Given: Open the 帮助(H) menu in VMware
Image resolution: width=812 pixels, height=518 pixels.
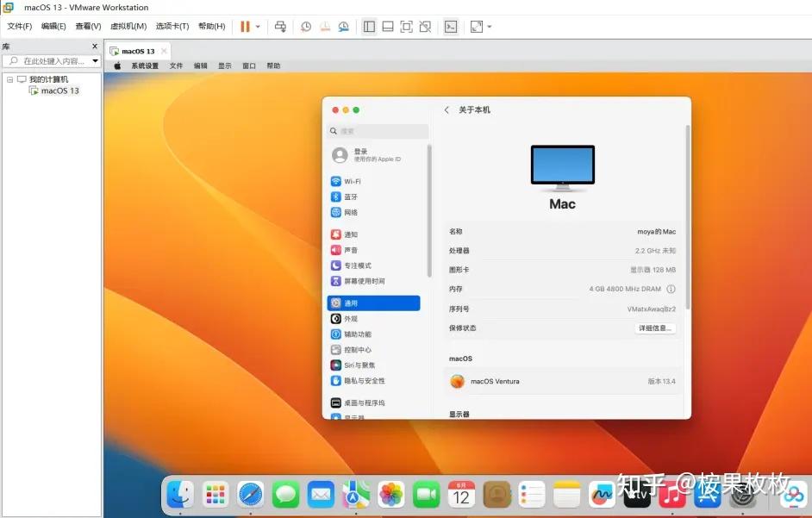Looking at the screenshot, I should pyautogui.click(x=212, y=26).
